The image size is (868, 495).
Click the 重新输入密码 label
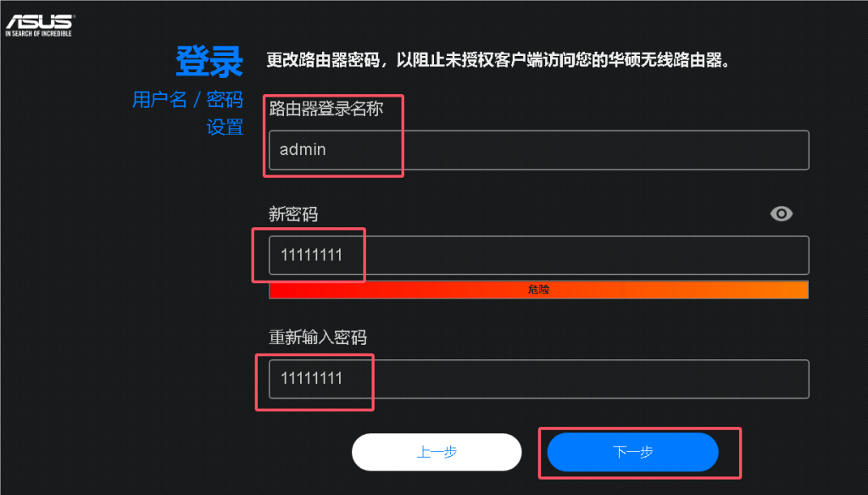pos(318,337)
